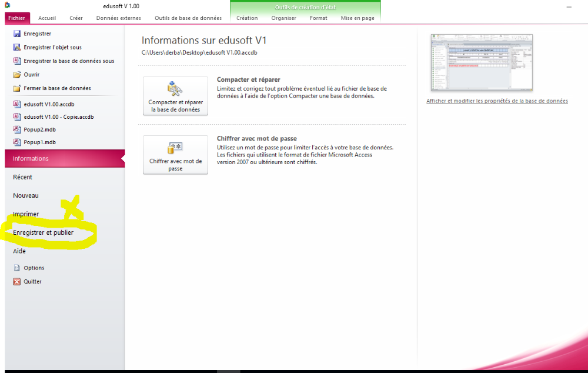The image size is (588, 373).
Task: Click Chiffrer avec mot de passe button
Action: [175, 155]
